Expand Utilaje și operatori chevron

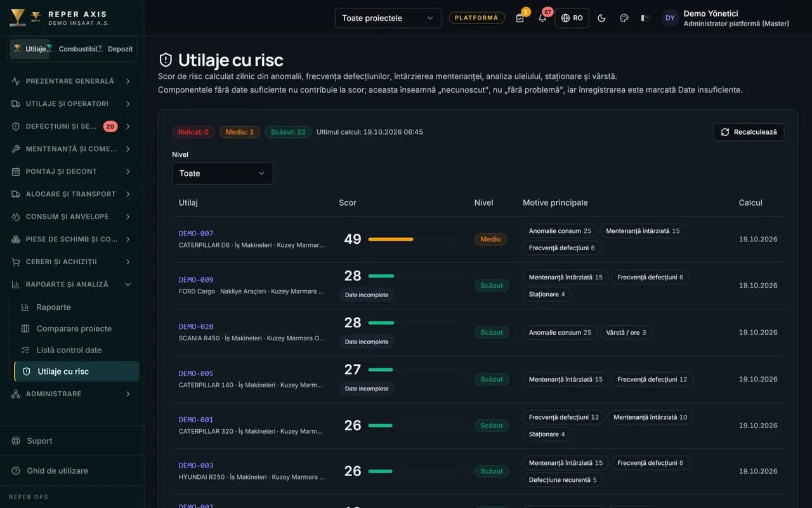pyautogui.click(x=128, y=104)
